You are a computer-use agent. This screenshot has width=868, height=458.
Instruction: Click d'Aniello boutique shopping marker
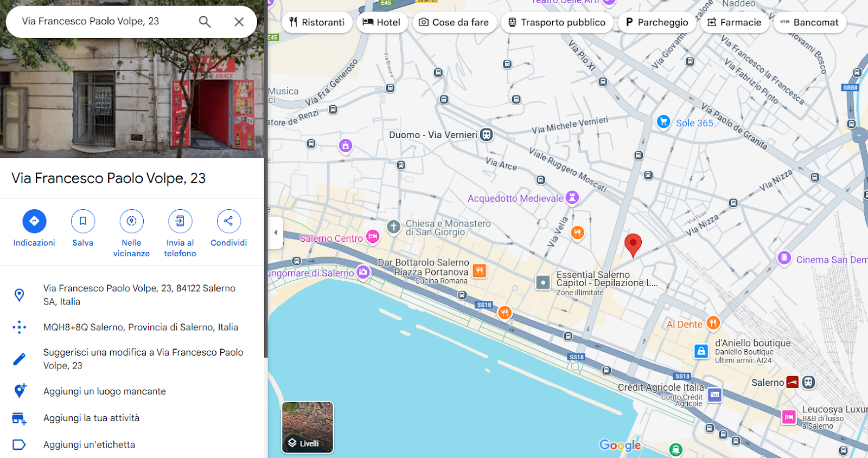click(x=701, y=351)
